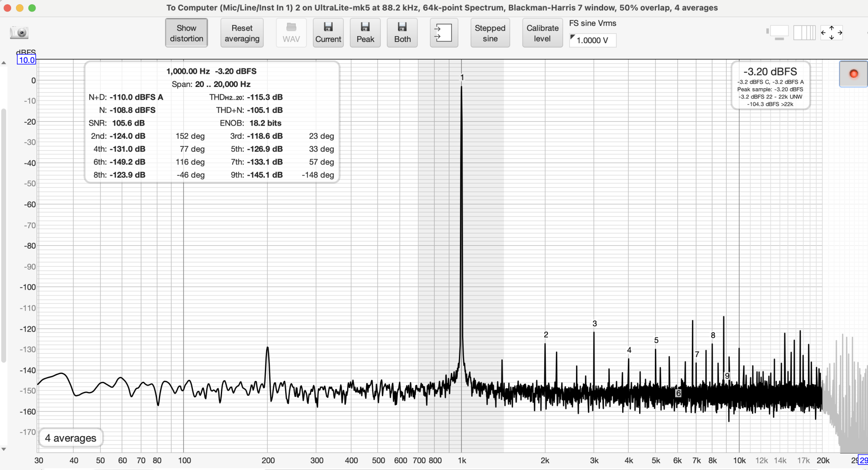Click the -100 dBFS axis label
This screenshot has height=470, width=868.
click(x=28, y=287)
